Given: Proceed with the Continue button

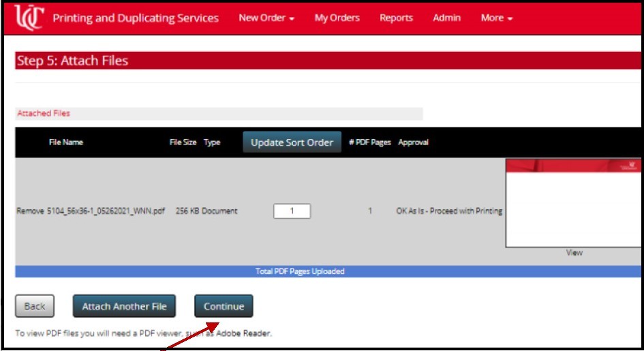Looking at the screenshot, I should [224, 307].
